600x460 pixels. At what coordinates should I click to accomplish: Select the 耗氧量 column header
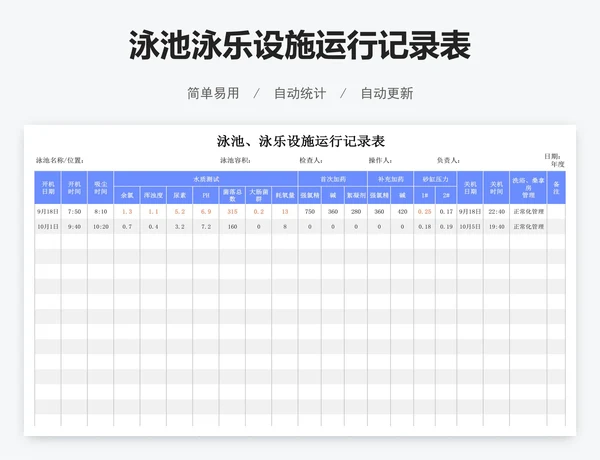point(285,195)
